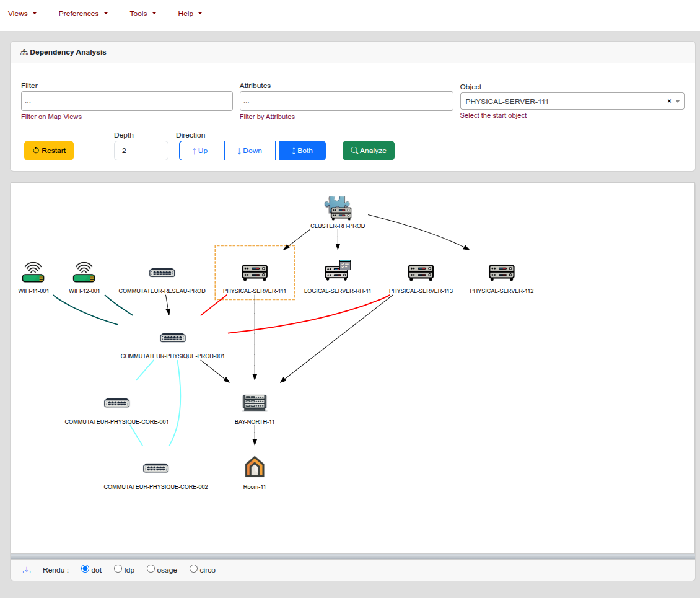This screenshot has width=700, height=598.
Task: Switch rendering to osage layout
Action: (151, 569)
